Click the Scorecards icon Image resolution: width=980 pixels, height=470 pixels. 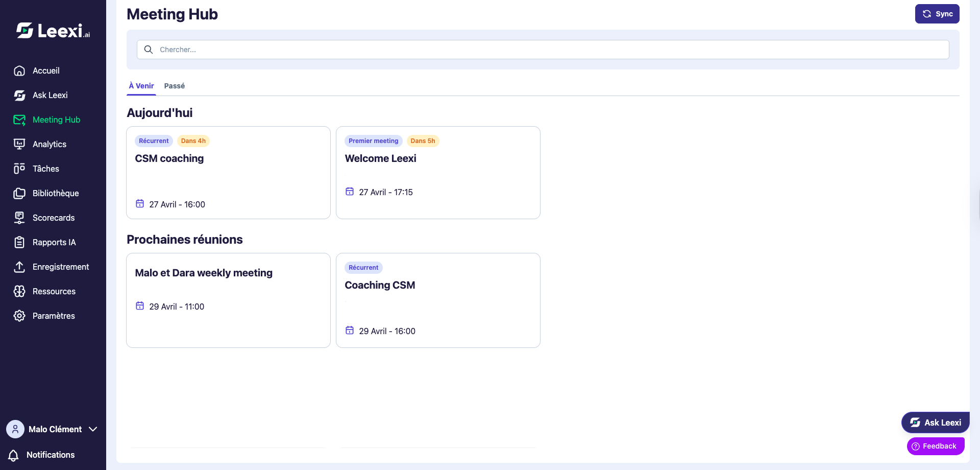[19, 218]
